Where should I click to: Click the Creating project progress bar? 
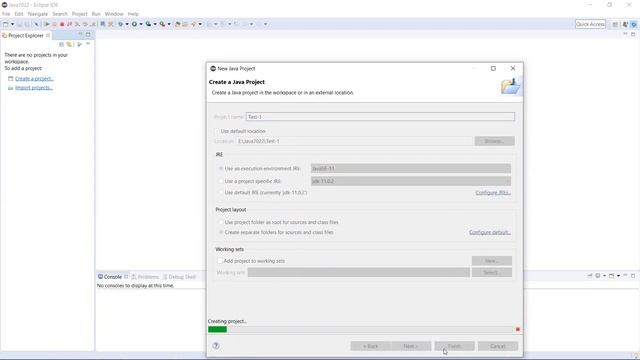360,329
